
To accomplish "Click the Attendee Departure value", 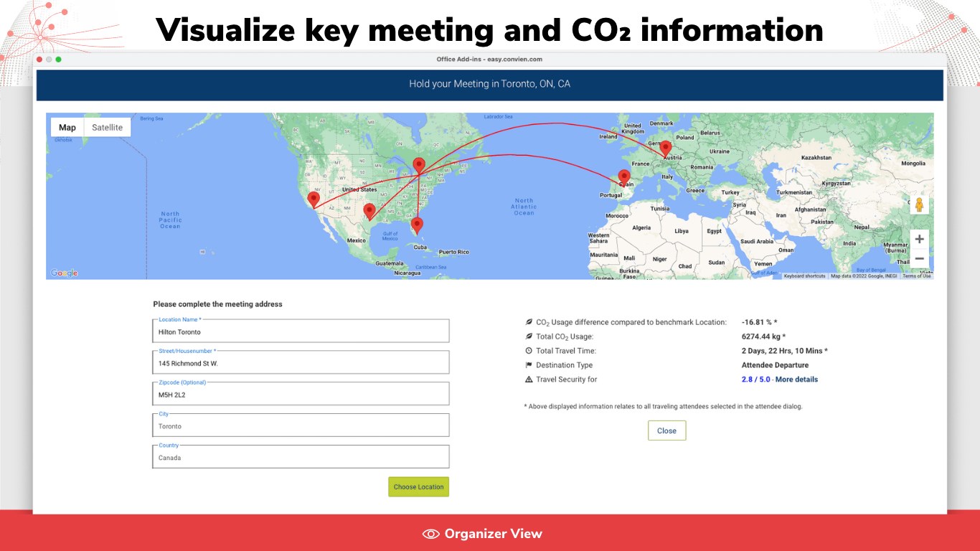I will (x=775, y=365).
